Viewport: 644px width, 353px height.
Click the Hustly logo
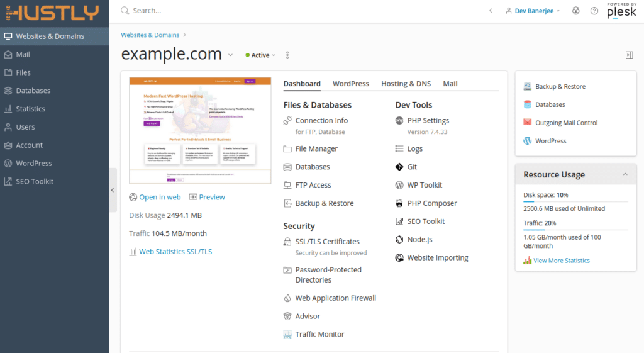[53, 13]
